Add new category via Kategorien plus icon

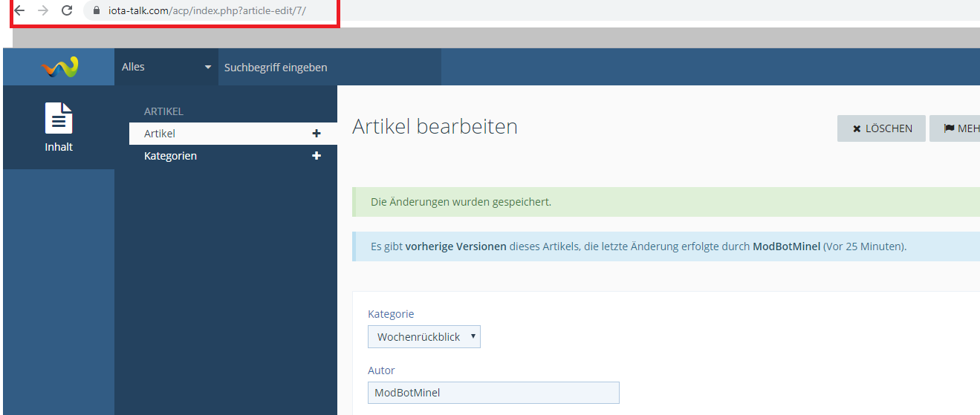317,156
